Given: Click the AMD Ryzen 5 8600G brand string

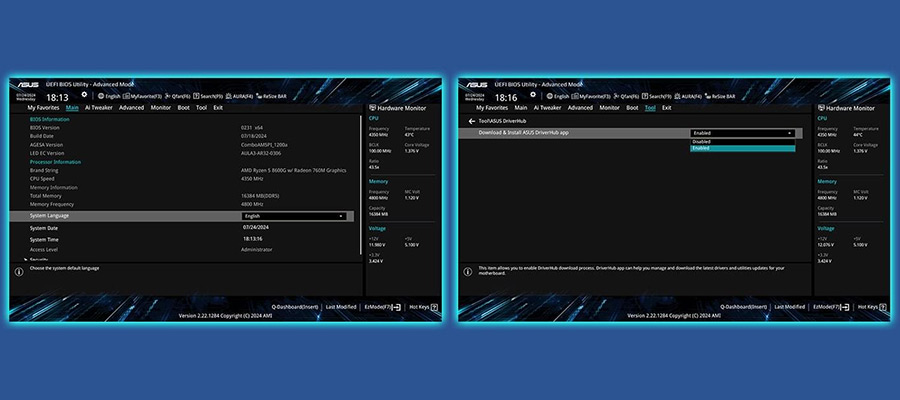Looking at the screenshot, I should [x=293, y=170].
